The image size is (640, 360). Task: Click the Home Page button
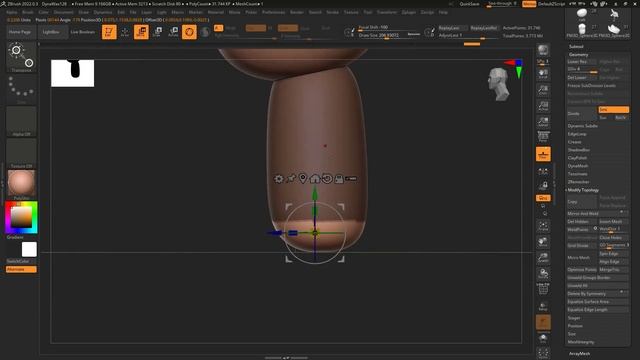coord(20,32)
